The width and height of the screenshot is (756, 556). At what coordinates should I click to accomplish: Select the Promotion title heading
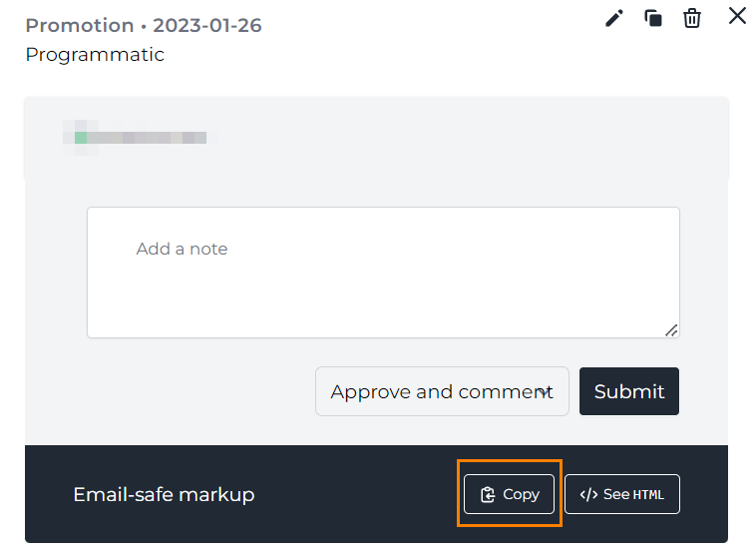80,26
